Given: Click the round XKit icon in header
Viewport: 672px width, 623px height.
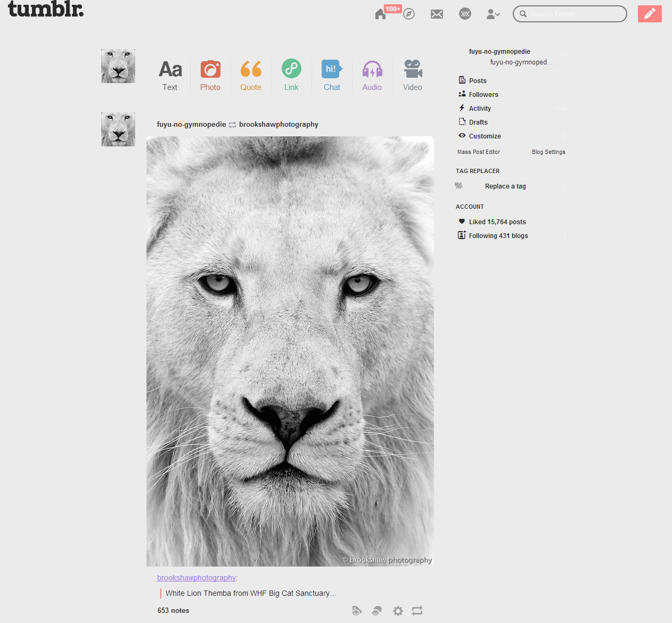Looking at the screenshot, I should (x=465, y=14).
